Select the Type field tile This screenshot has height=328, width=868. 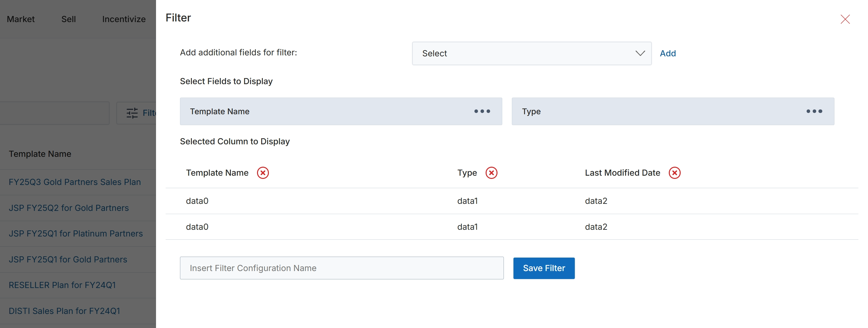(673, 111)
